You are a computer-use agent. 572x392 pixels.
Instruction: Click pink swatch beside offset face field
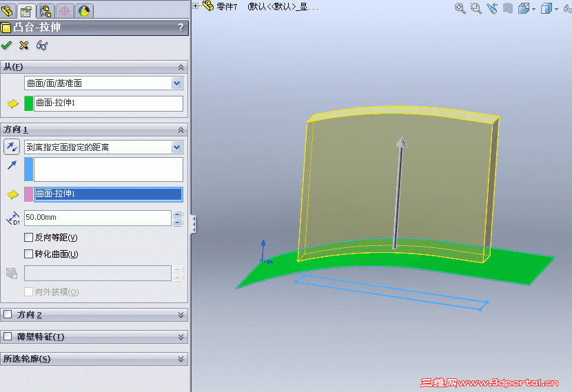pos(28,194)
